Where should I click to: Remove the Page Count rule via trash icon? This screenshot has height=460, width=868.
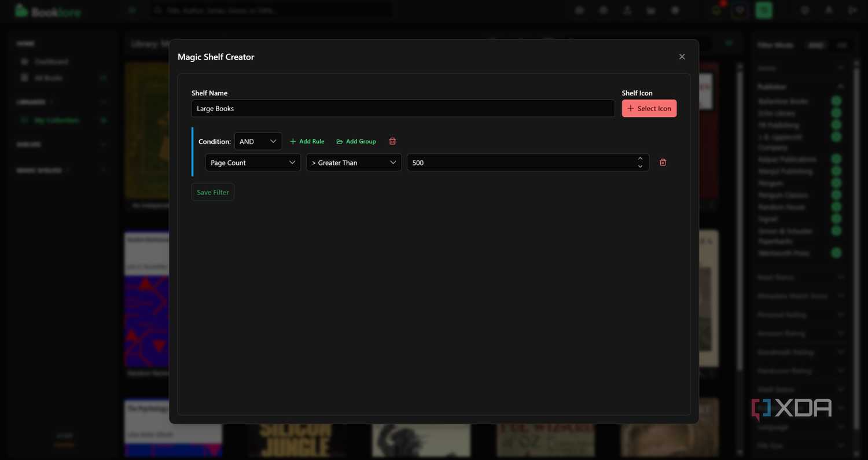coord(663,163)
